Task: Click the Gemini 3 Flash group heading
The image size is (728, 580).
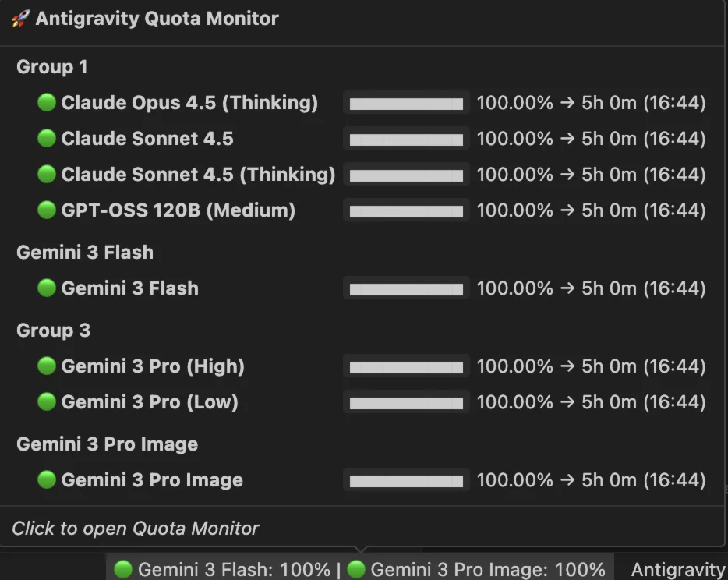Action: (84, 252)
